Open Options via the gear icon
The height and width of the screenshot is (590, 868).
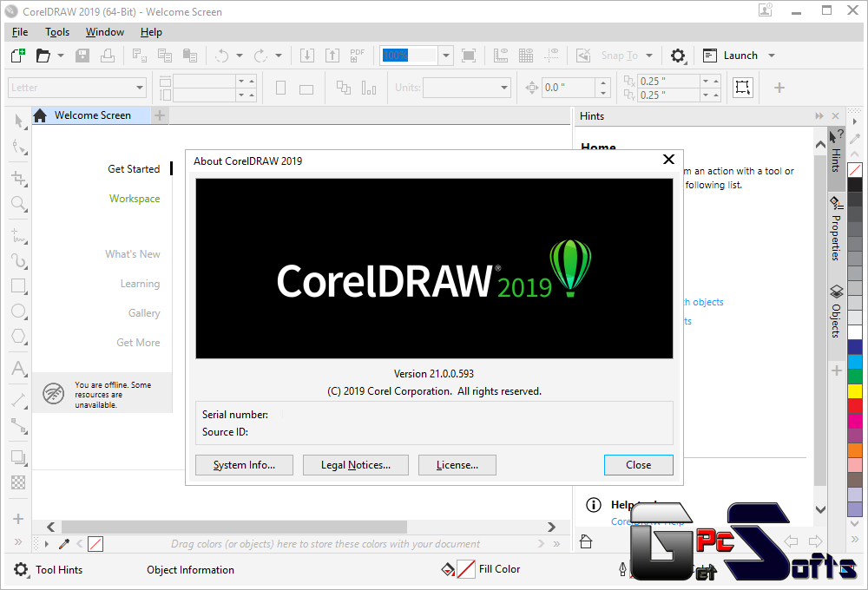click(678, 56)
